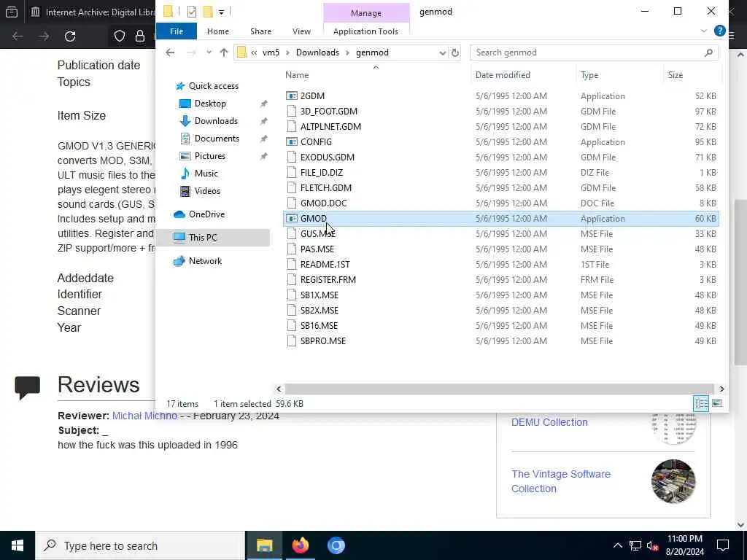Viewport: 747px width, 560px height.
Task: Go back in File Explorer
Action: coord(170,52)
